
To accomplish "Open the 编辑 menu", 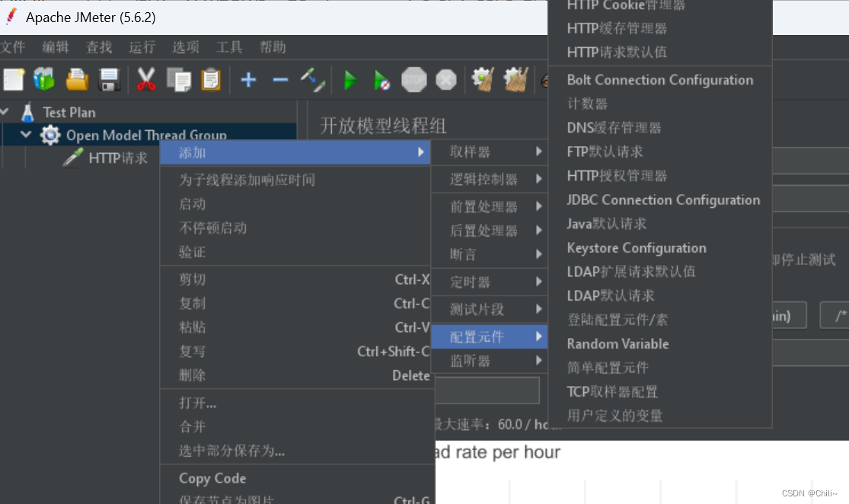I will (x=56, y=47).
